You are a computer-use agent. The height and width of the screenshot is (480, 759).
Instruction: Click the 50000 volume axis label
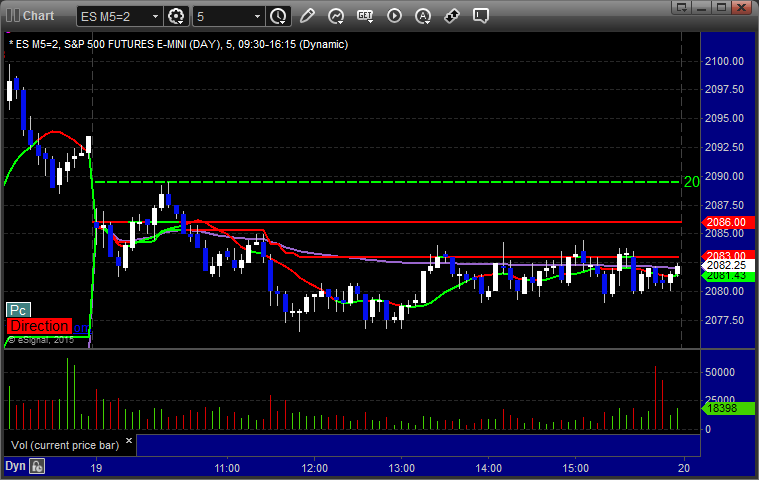coord(720,372)
